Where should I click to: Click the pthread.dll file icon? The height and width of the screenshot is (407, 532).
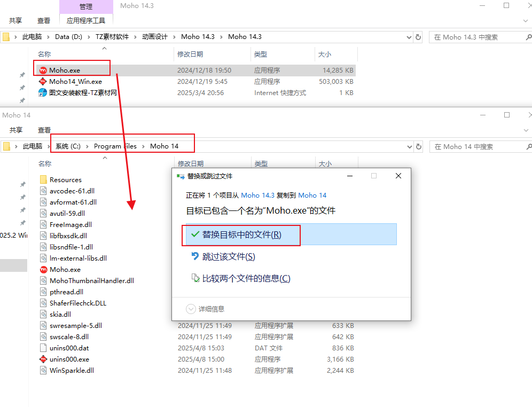43,291
